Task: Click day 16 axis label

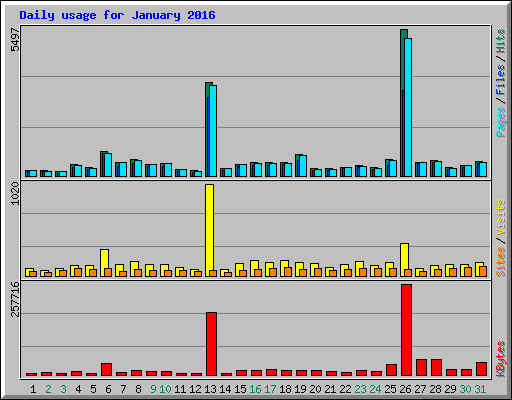Action: coord(255,389)
